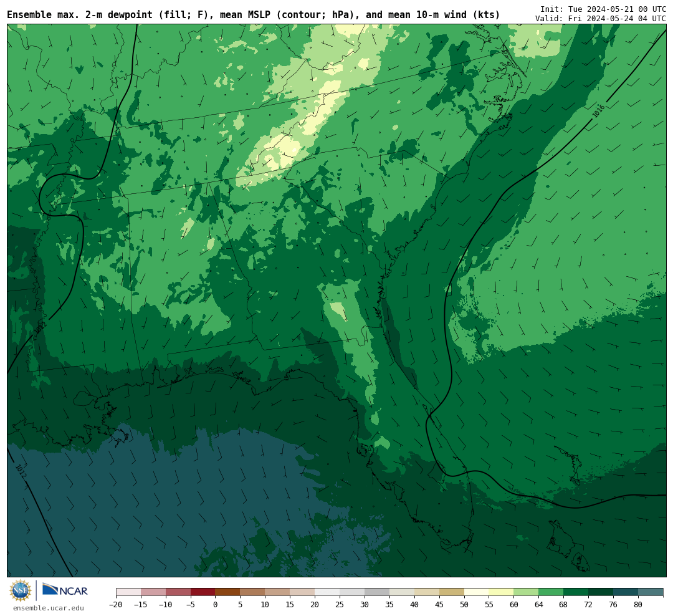Click the medium green swatch between 64 and 68
The height and width of the screenshot is (616, 673).
(551, 592)
